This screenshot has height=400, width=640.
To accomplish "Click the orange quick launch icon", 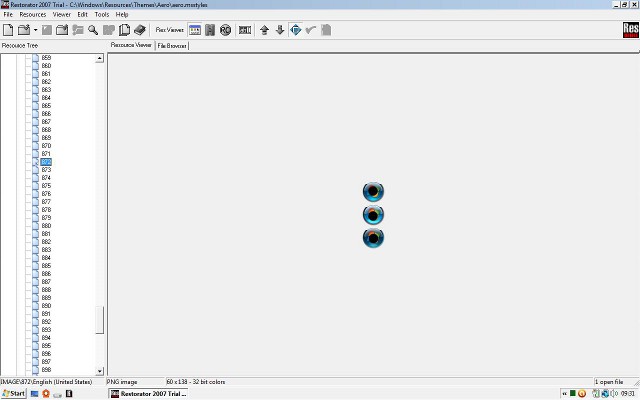I will click(46, 393).
